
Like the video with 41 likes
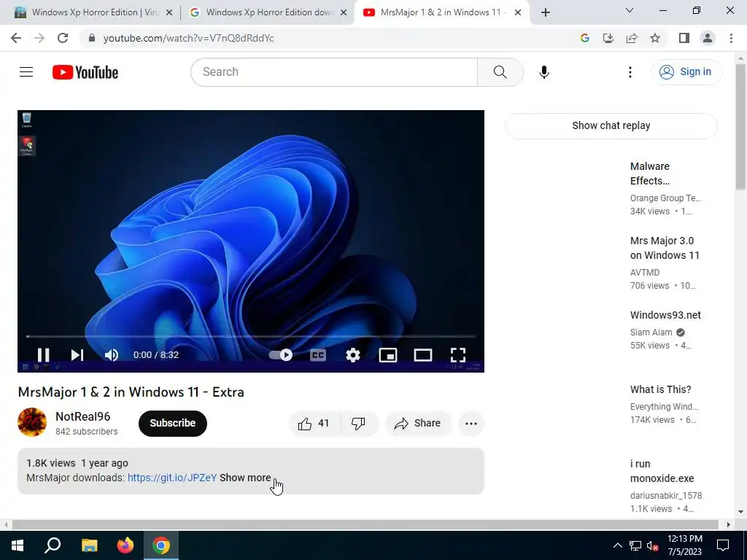314,423
